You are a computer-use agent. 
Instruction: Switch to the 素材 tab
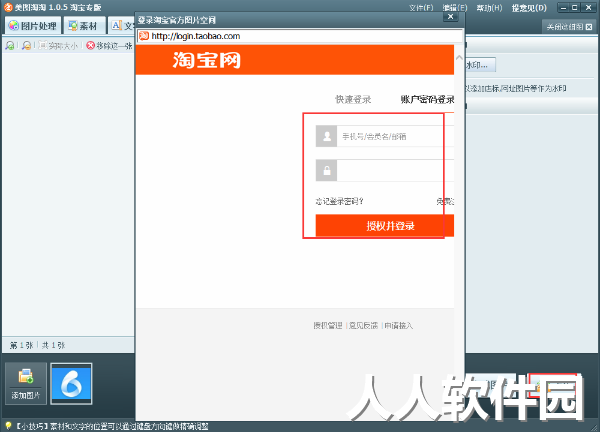coord(83,26)
